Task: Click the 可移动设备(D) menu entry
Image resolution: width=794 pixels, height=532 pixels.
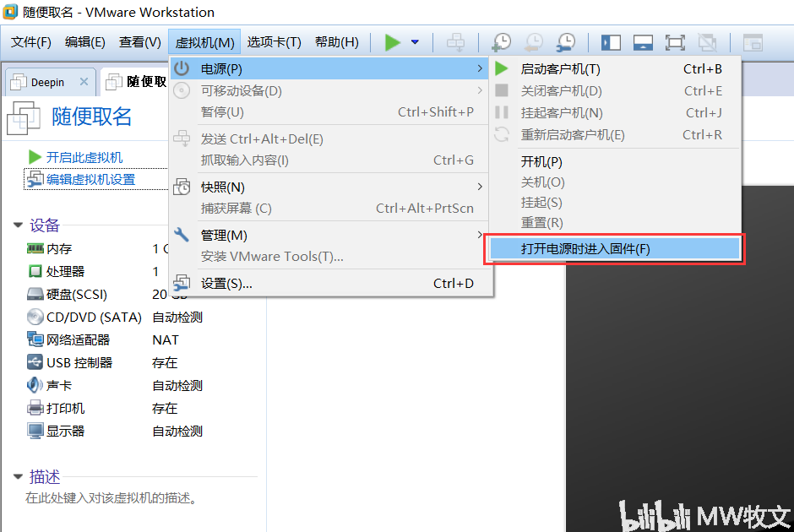Action: 329,90
